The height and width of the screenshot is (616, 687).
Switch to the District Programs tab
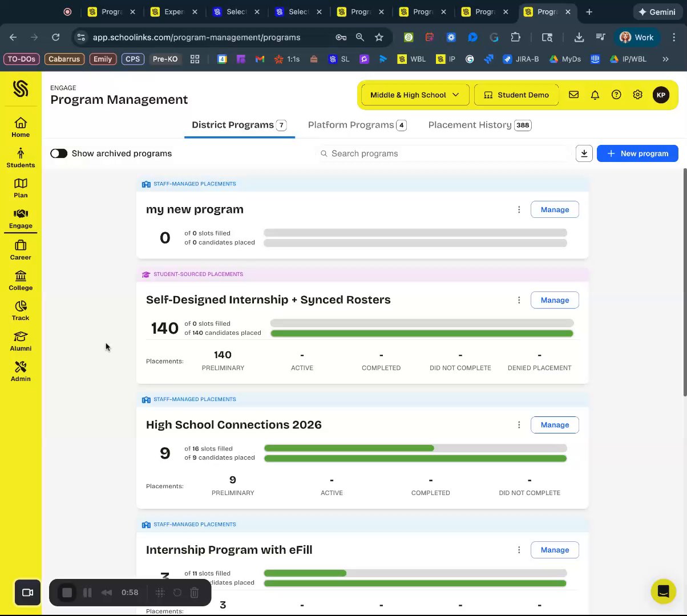point(239,125)
